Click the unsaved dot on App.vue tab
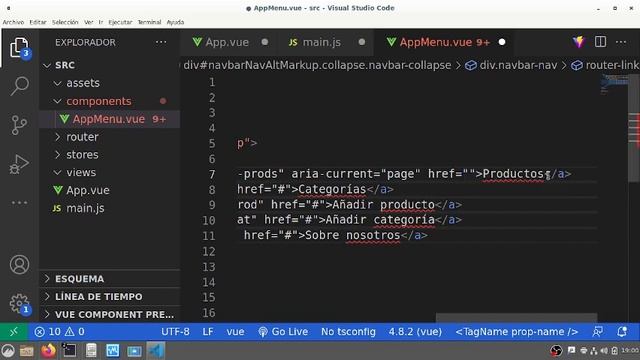640x360 pixels. pos(265,42)
